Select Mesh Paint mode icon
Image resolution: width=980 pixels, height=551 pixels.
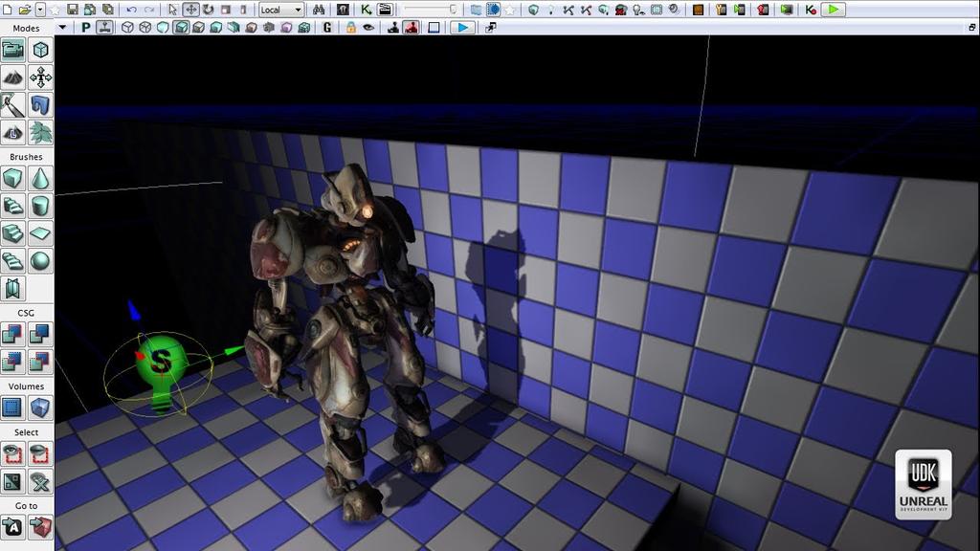[12, 105]
